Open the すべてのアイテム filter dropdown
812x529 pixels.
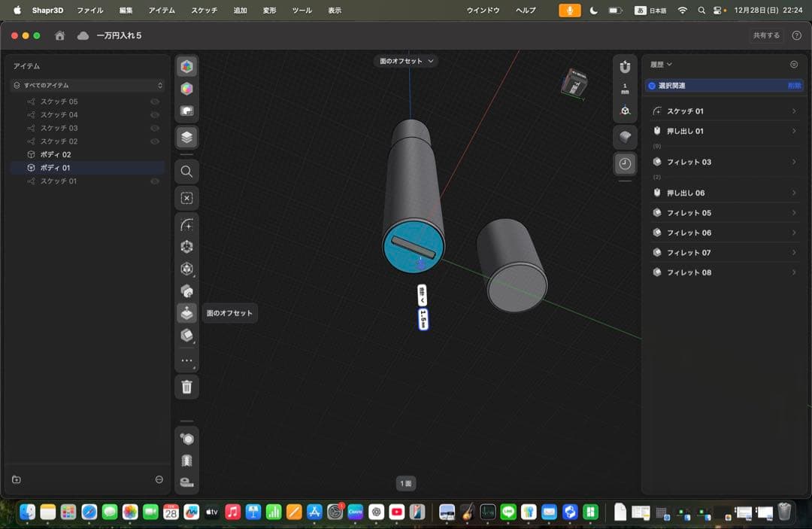click(86, 86)
